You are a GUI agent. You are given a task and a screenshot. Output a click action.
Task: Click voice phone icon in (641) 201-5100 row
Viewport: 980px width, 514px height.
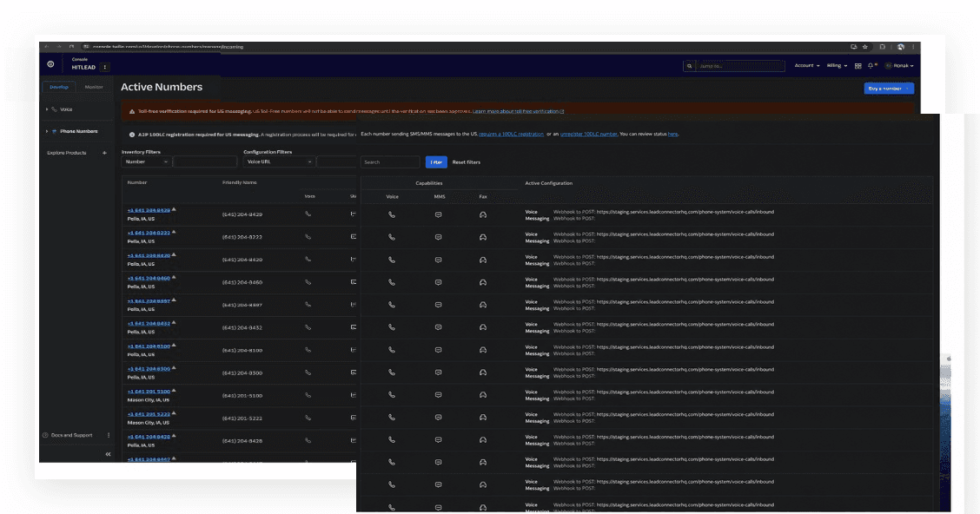point(308,395)
